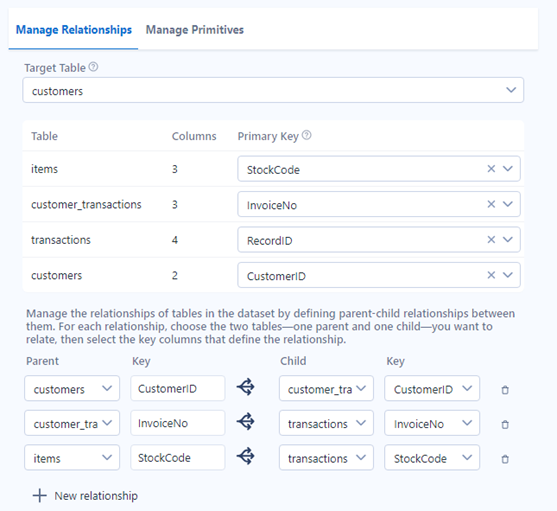The height and width of the screenshot is (511, 557).
Task: Click the Child column label
Action: (x=293, y=361)
